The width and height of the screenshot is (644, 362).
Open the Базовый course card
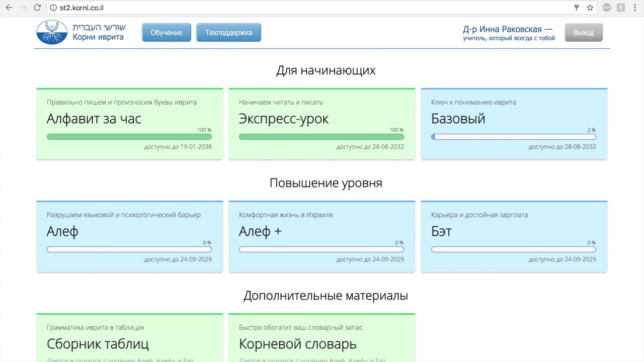coord(514,124)
